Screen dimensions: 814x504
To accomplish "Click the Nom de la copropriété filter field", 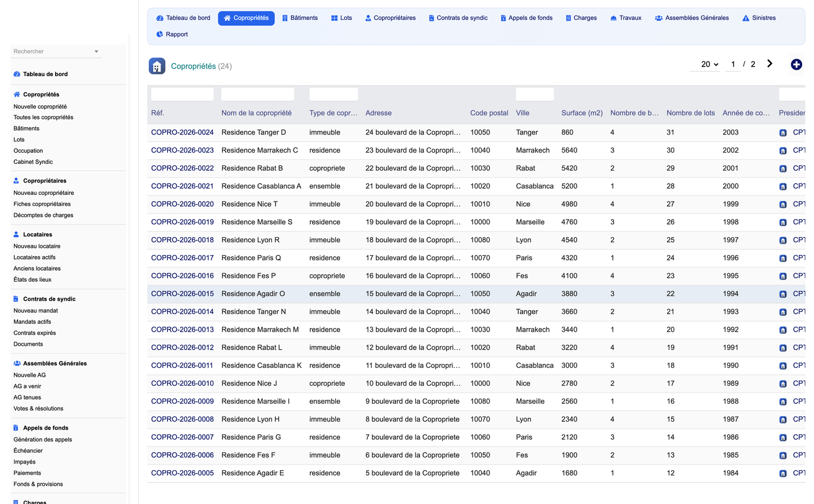I will [x=257, y=94].
